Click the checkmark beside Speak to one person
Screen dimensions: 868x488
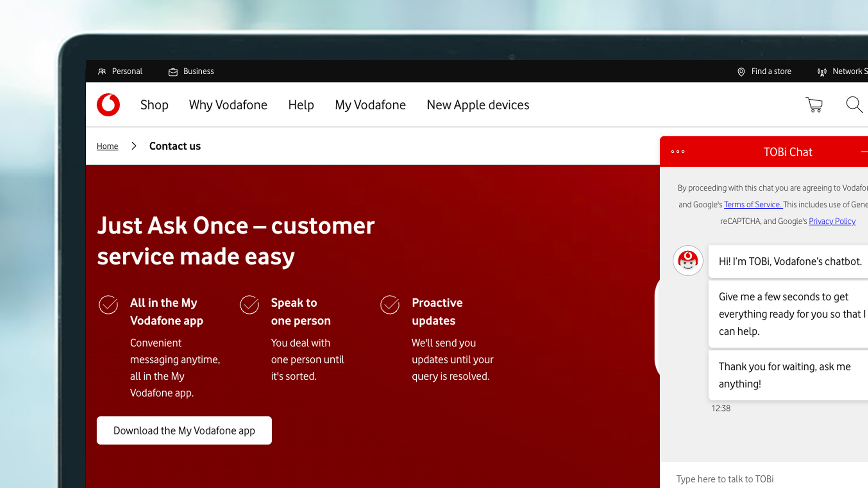250,305
